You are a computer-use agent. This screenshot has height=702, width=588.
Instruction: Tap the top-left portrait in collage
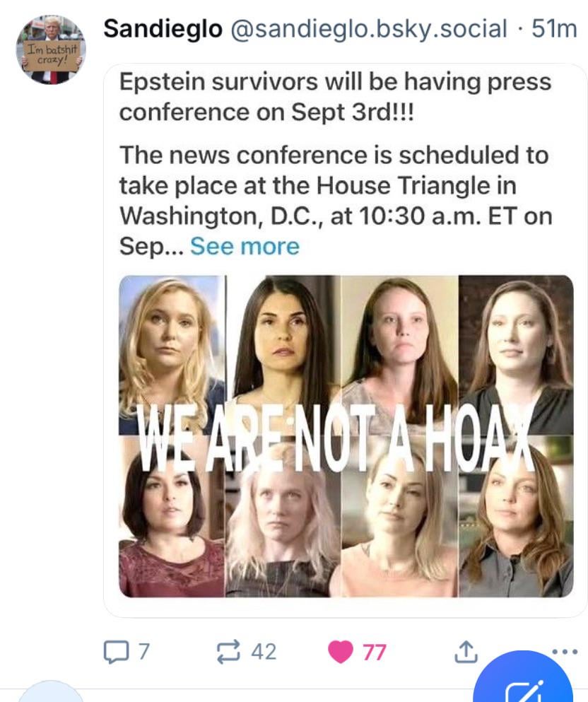172,355
